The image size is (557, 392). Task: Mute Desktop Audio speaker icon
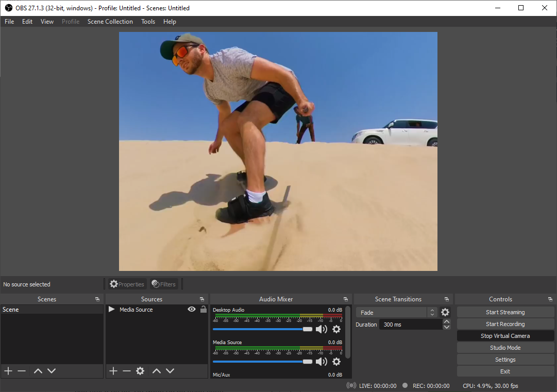[322, 329]
